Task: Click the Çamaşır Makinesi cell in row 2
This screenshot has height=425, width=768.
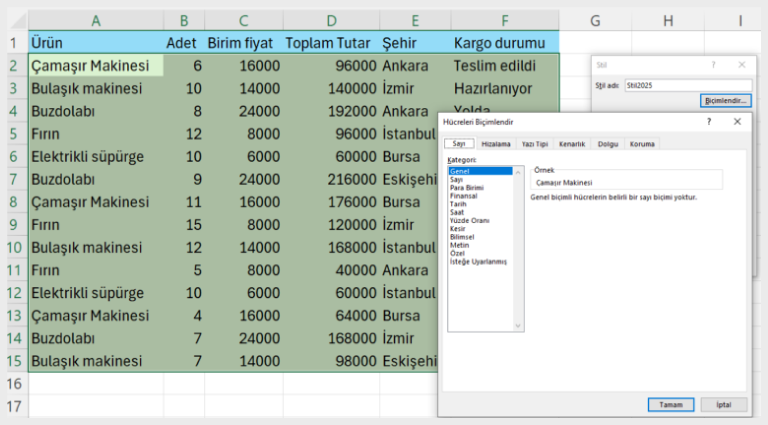Action: pyautogui.click(x=96, y=66)
